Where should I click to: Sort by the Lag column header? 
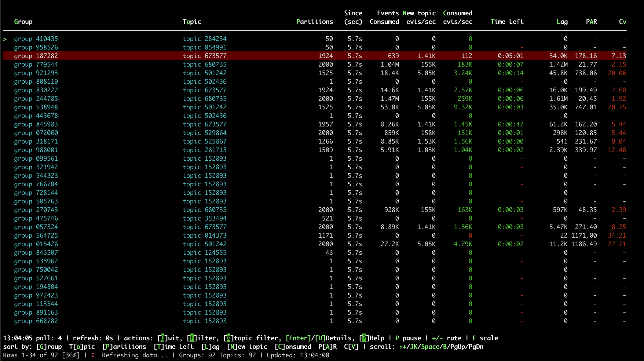(x=562, y=22)
